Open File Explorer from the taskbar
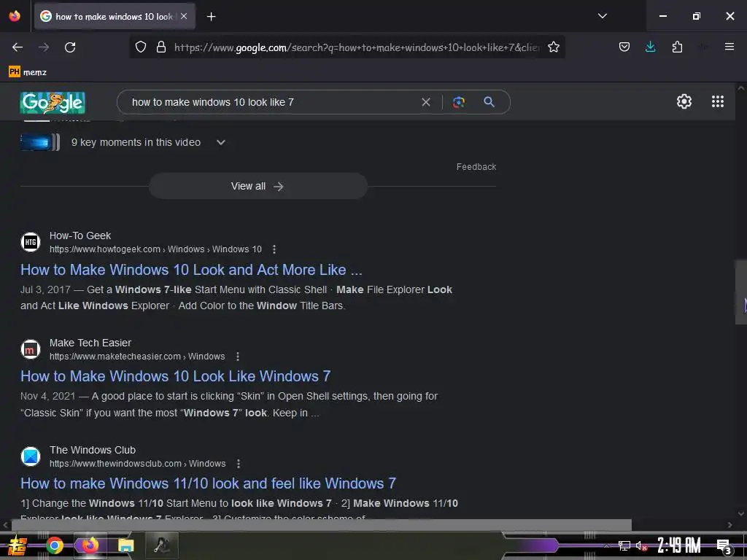 (x=125, y=545)
